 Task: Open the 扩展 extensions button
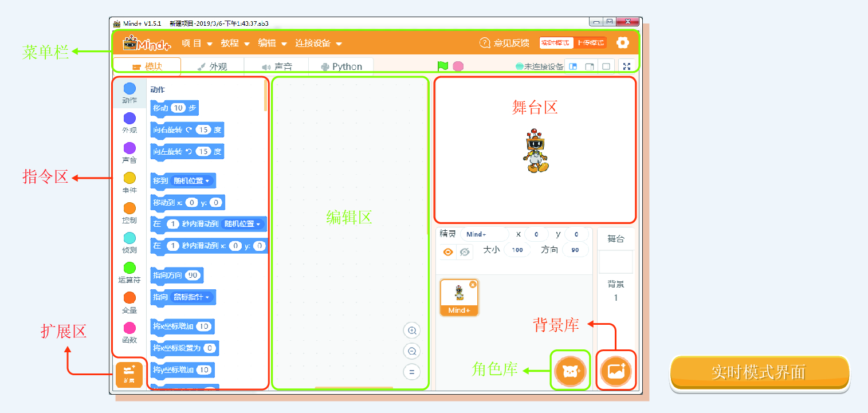129,375
